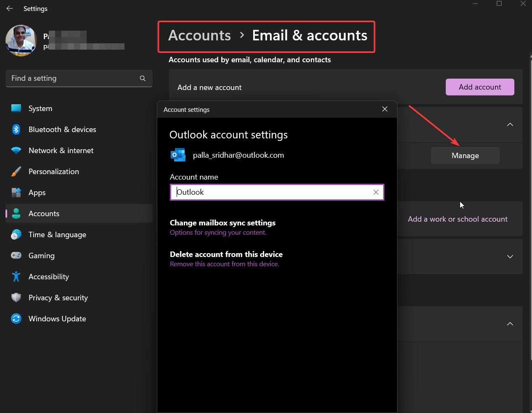532x413 pixels.
Task: Click the Apps icon in sidebar
Action: (x=16, y=193)
